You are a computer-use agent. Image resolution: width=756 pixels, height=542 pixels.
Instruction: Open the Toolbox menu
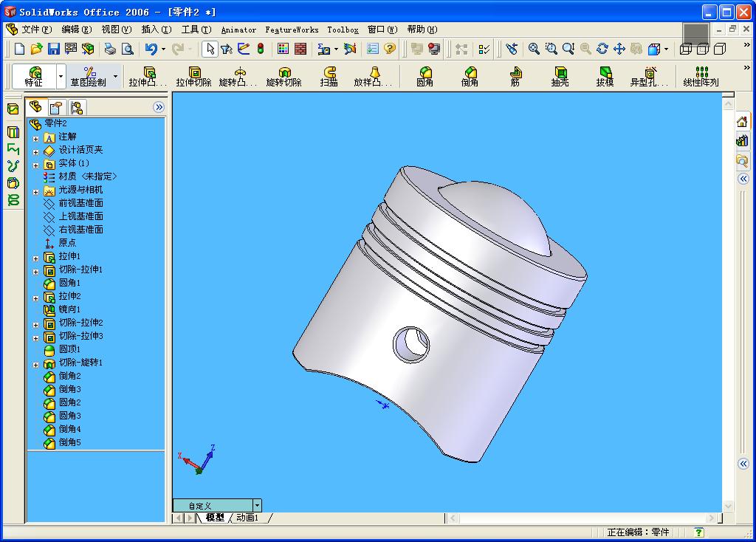[x=343, y=30]
